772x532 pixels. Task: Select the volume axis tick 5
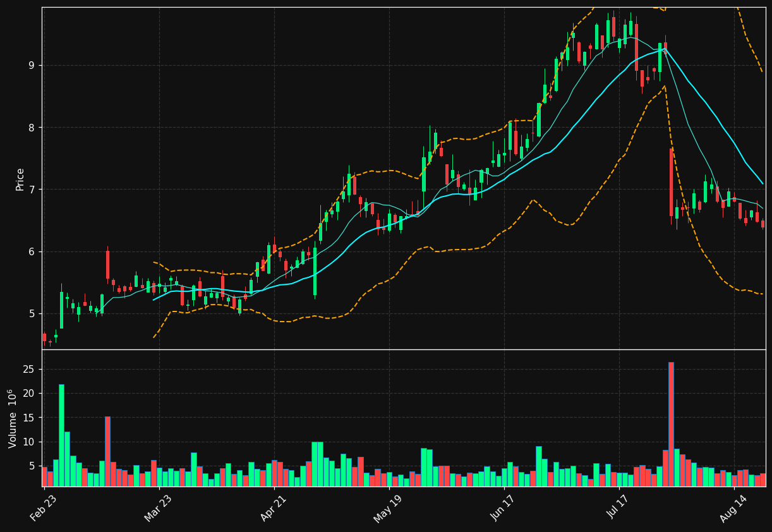[x=32, y=466]
